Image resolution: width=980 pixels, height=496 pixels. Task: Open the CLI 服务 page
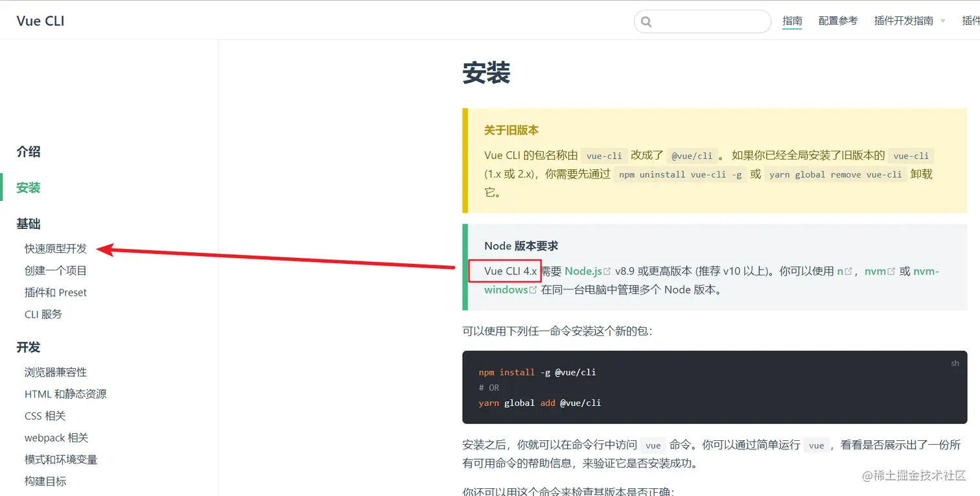coord(43,314)
